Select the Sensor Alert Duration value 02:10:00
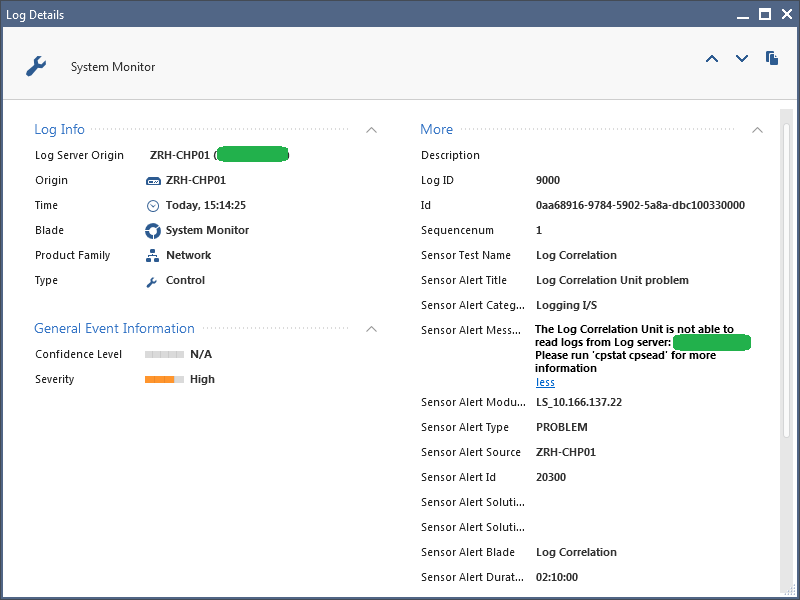 click(557, 577)
